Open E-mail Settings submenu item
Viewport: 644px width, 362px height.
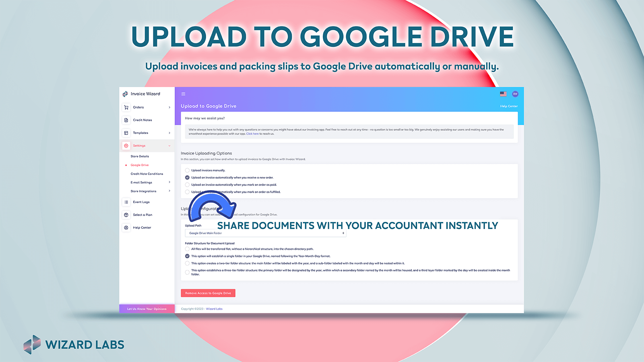point(141,183)
